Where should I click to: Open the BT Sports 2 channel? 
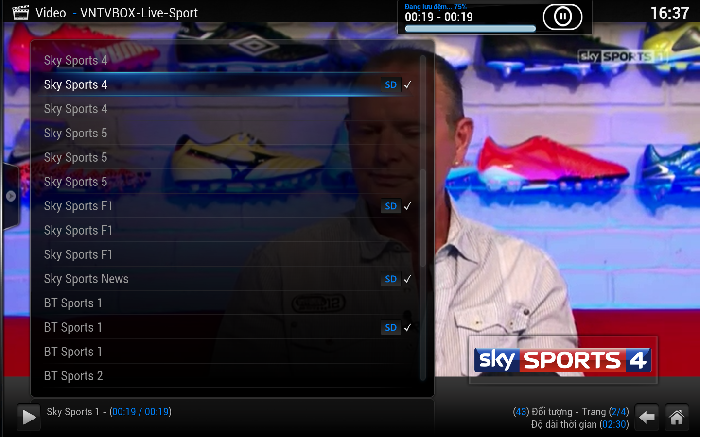tap(229, 378)
